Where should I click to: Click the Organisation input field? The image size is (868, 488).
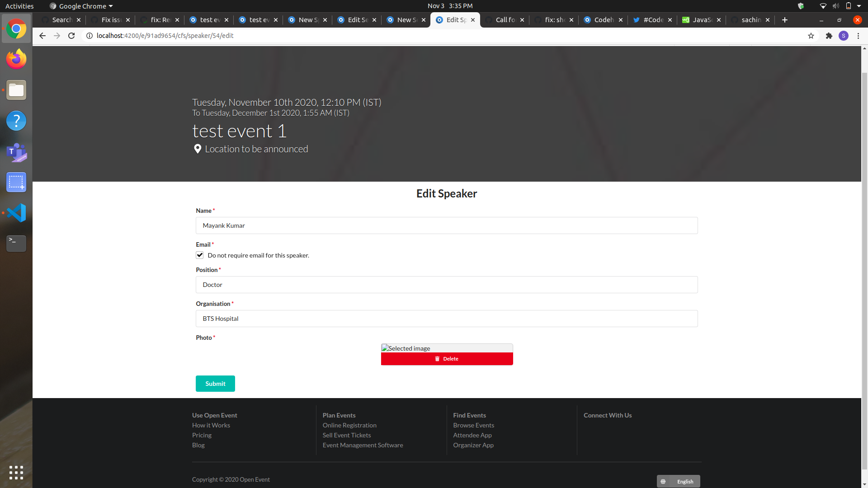(x=447, y=319)
